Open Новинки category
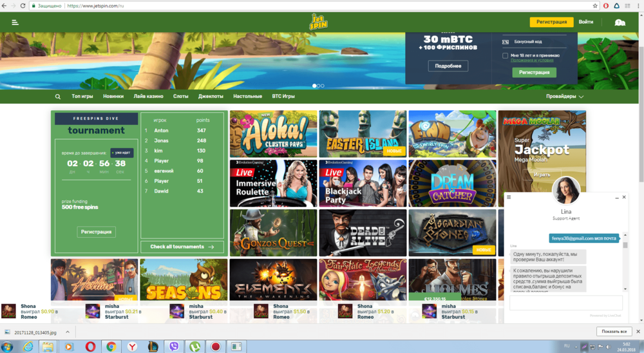This screenshot has height=353, width=644. 113,96
